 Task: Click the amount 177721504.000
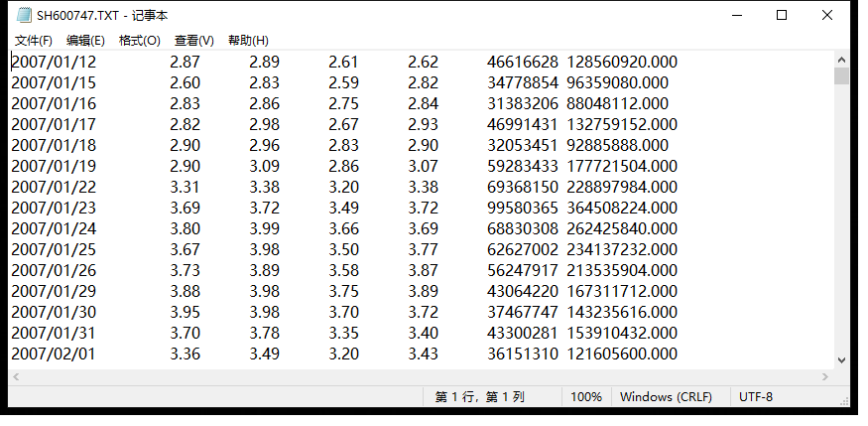tap(622, 166)
